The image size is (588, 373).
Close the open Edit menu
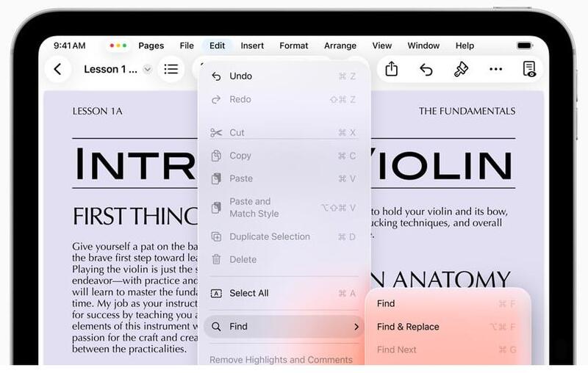click(217, 46)
